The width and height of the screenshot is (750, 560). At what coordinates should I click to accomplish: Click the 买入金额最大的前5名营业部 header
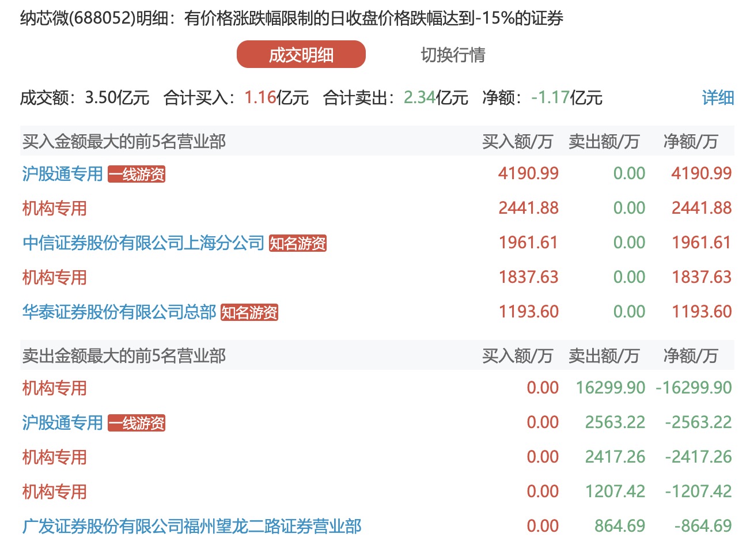[x=124, y=141]
